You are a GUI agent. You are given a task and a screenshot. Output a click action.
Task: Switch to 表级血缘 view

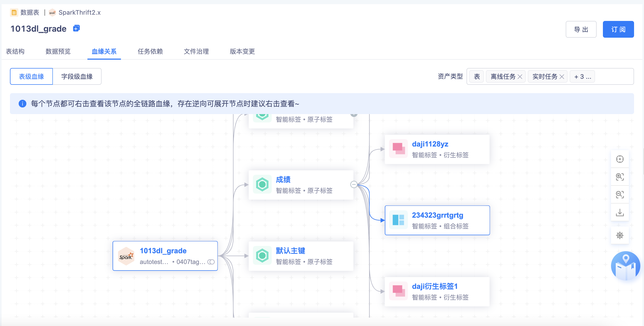click(31, 76)
